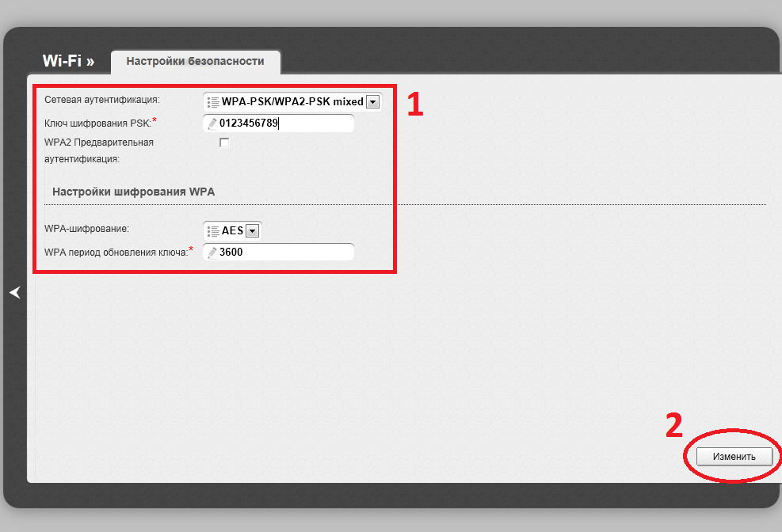This screenshot has height=532, width=782.
Task: Enable WPA2 pre-authentication checkbox
Action: 224,143
